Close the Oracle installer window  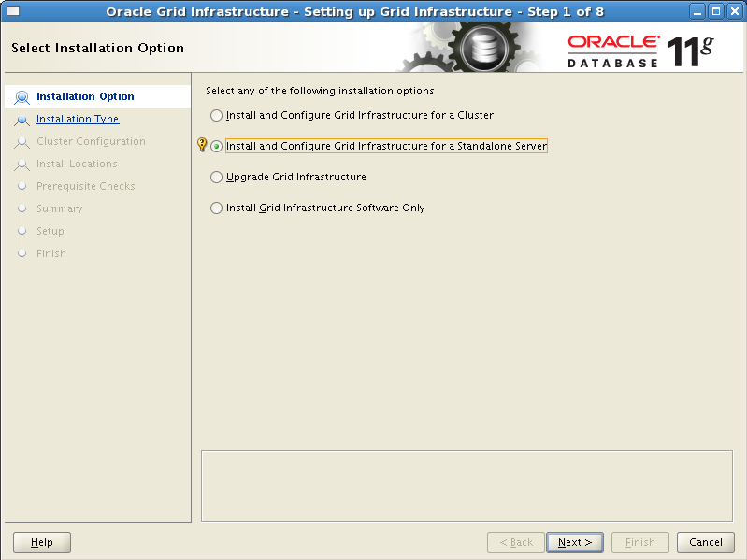point(735,11)
